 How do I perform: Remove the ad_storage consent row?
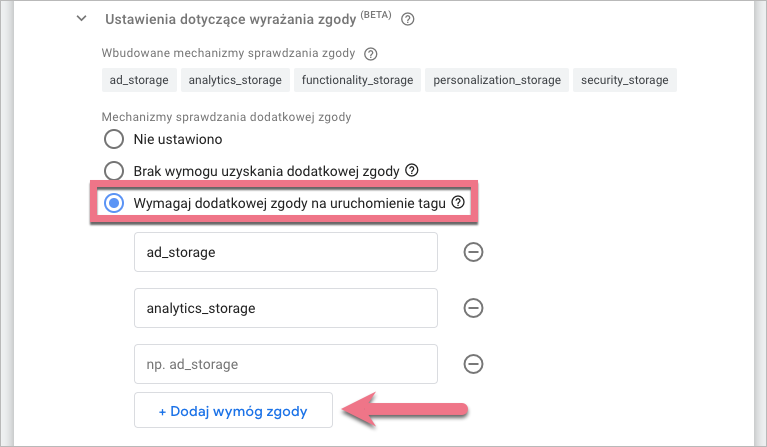(x=474, y=252)
